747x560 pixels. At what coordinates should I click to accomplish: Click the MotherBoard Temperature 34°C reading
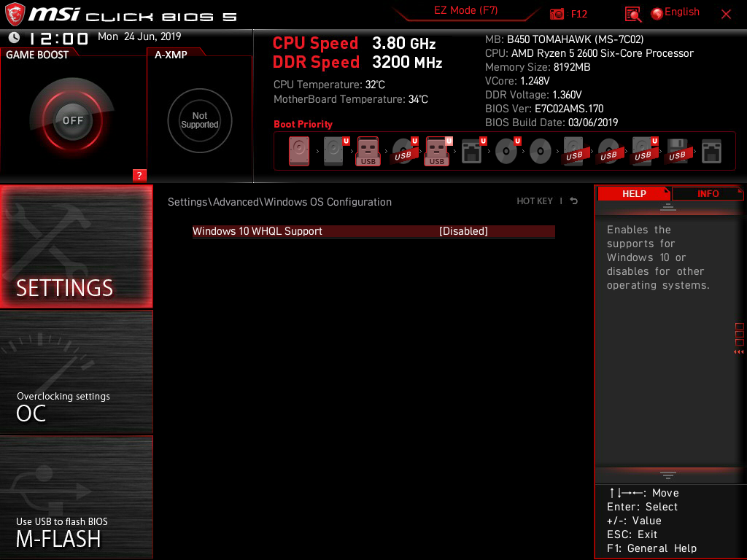[x=351, y=99]
